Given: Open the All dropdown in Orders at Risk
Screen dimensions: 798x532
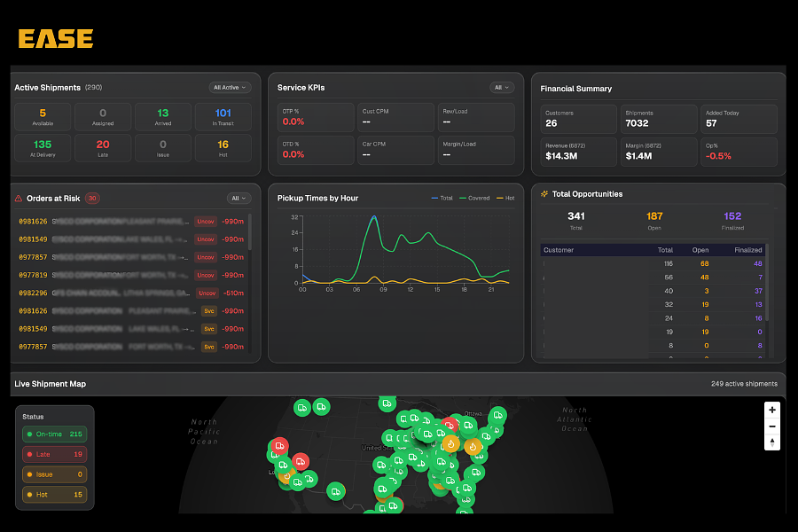Looking at the screenshot, I should 239,198.
